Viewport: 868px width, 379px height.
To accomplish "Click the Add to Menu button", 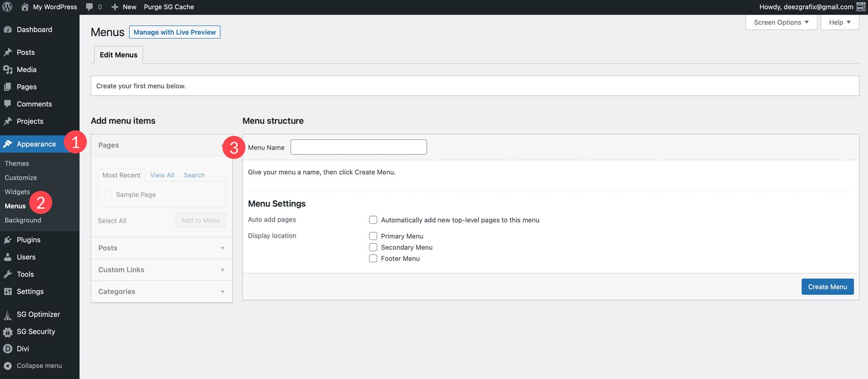I will [x=201, y=220].
